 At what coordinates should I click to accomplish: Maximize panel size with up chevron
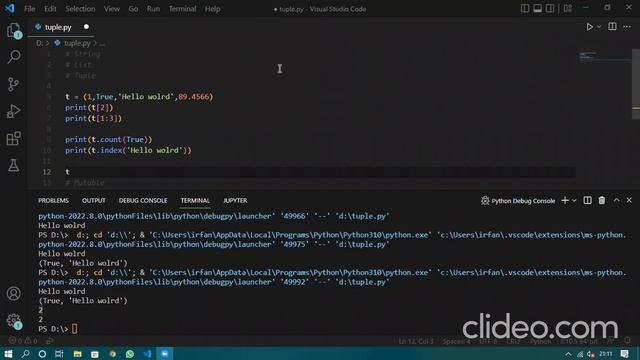click(x=616, y=200)
